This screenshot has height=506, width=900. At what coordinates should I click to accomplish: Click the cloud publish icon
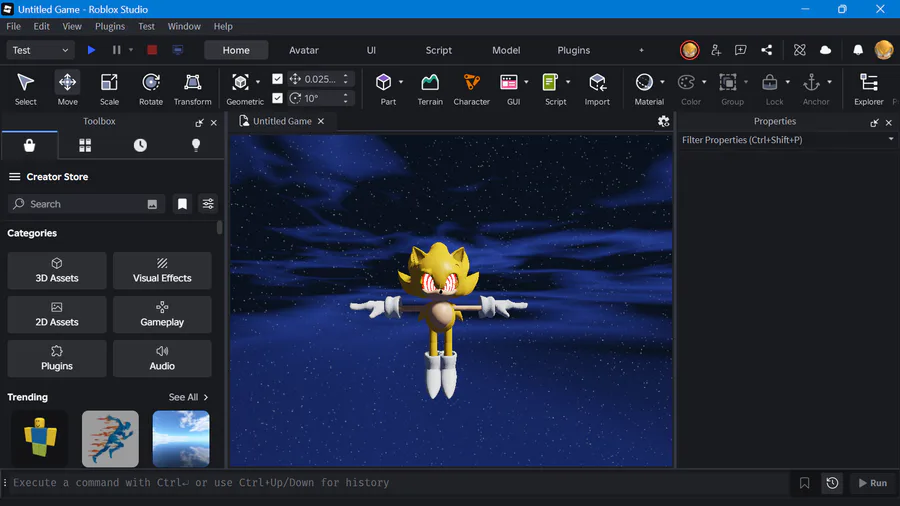(x=825, y=50)
